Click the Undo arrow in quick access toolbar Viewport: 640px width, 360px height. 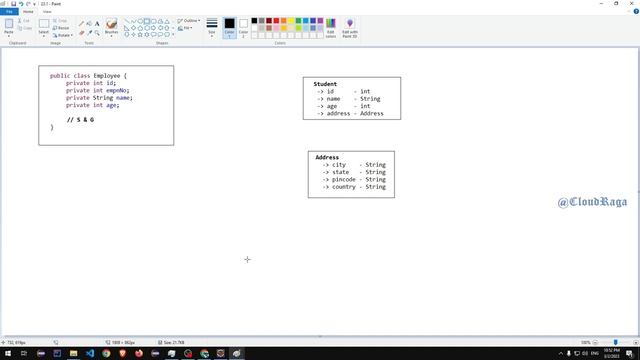21,4
